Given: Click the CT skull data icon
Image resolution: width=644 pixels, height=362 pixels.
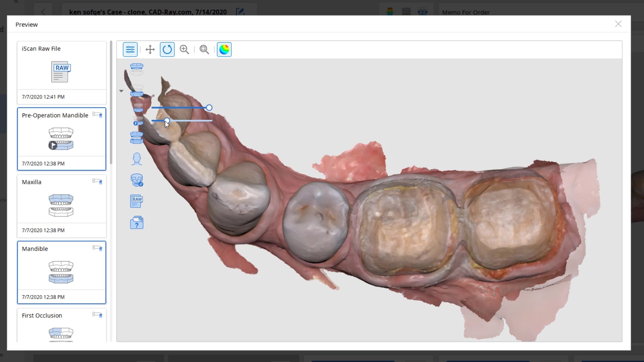Looking at the screenshot, I should (x=137, y=180).
